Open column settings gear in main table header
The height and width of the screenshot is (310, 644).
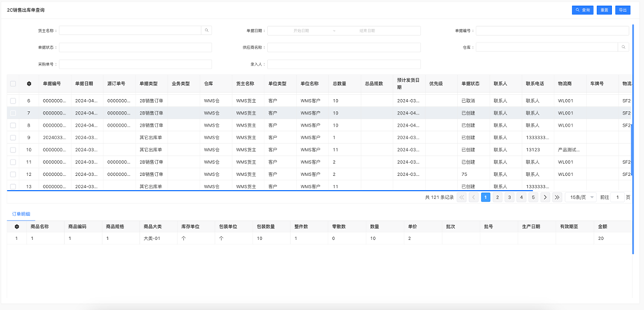[29, 83]
